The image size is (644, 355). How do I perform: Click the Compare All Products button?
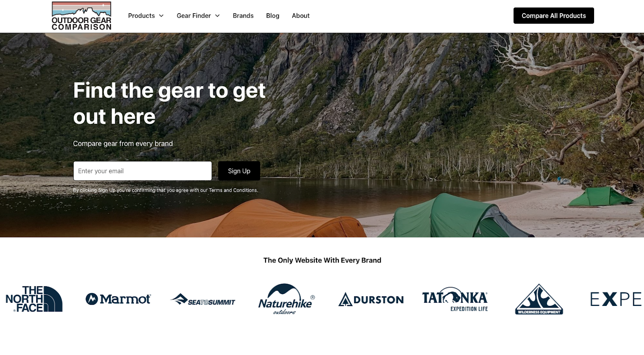point(553,16)
